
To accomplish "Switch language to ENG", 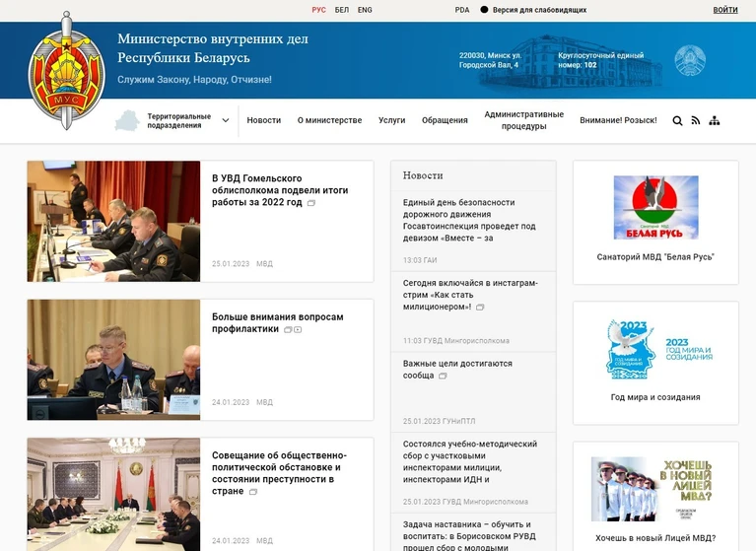I will tap(365, 10).
